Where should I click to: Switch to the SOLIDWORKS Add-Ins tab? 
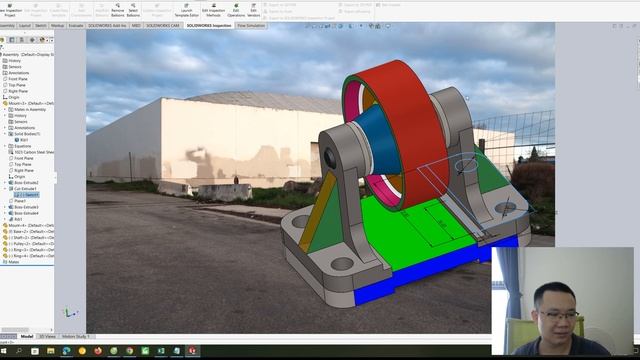[x=107, y=26]
